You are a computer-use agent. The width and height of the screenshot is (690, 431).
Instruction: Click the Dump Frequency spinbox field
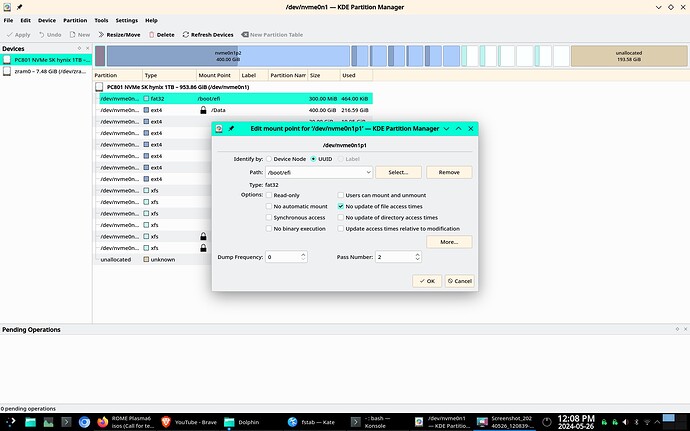tap(283, 257)
